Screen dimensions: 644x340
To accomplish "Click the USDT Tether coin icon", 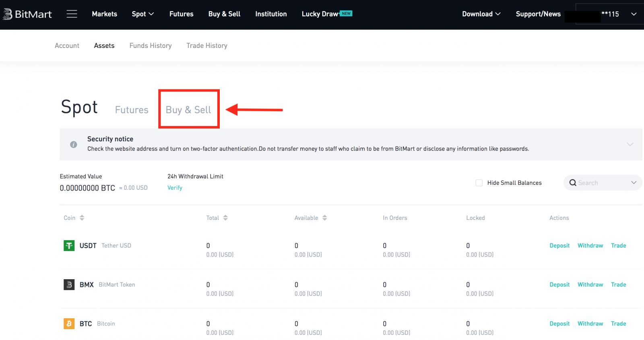I will 69,245.
